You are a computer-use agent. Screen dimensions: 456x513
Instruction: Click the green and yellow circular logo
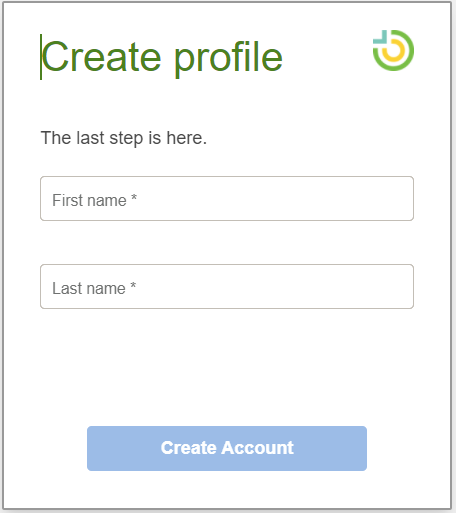click(x=393, y=50)
